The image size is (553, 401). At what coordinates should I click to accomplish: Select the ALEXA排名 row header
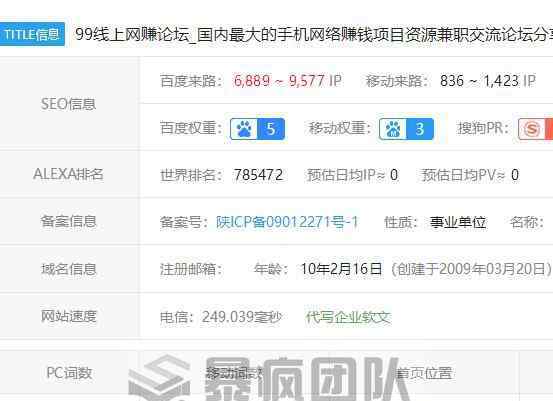69,174
